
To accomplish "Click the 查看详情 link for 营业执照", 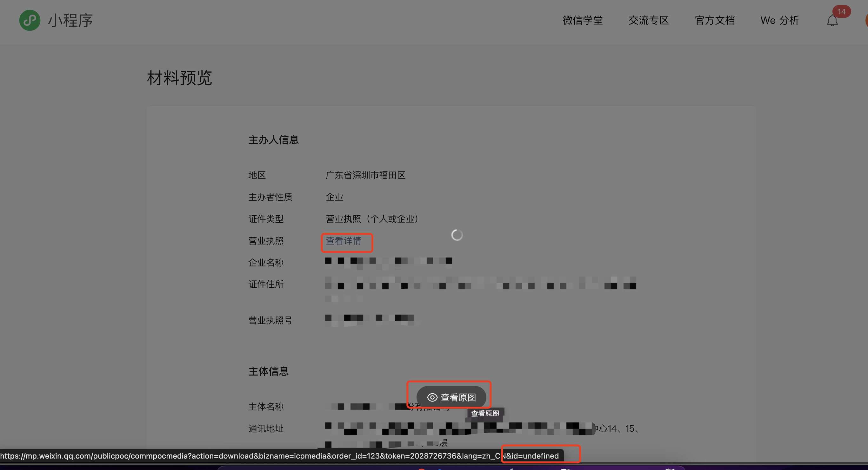I will 344,241.
